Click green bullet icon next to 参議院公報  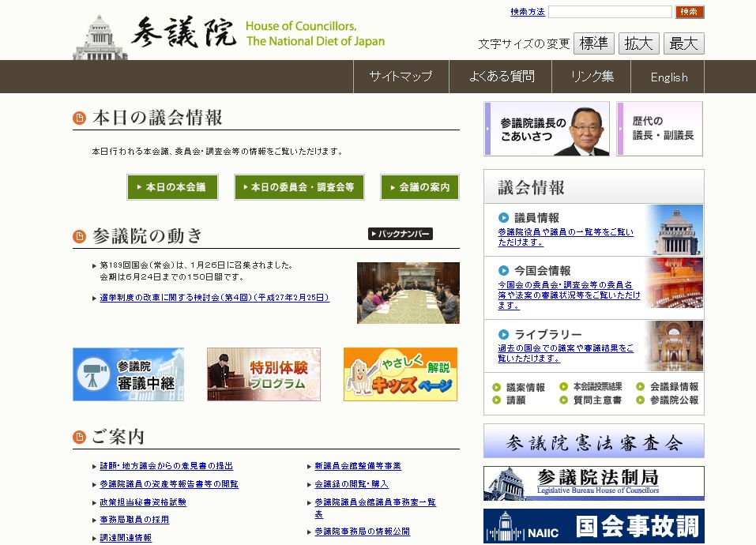[641, 400]
